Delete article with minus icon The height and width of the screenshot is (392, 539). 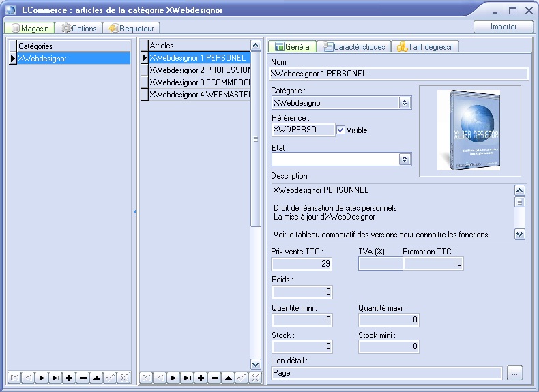pyautogui.click(x=215, y=378)
